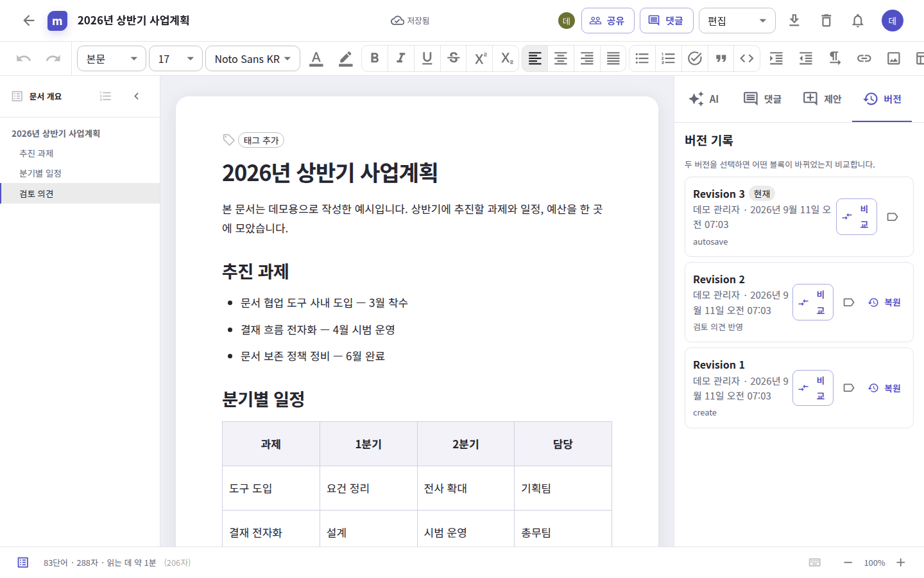Insert a code block
The image size is (924, 578).
(747, 58)
